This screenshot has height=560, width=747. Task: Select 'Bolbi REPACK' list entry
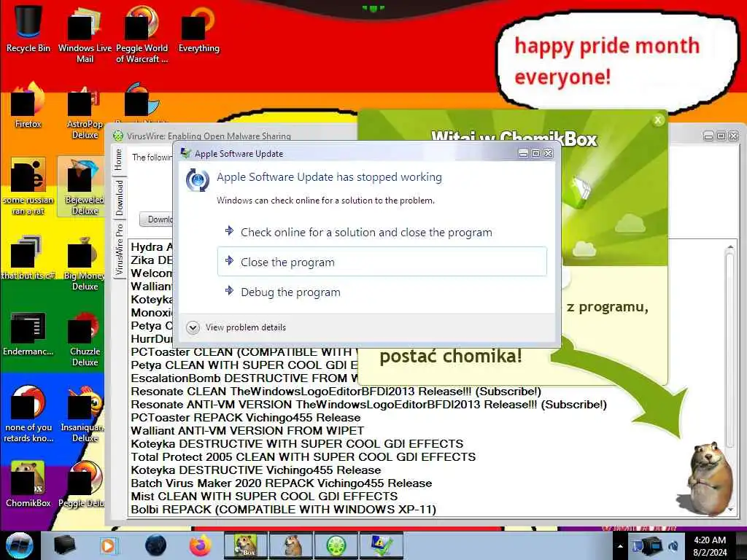point(284,510)
